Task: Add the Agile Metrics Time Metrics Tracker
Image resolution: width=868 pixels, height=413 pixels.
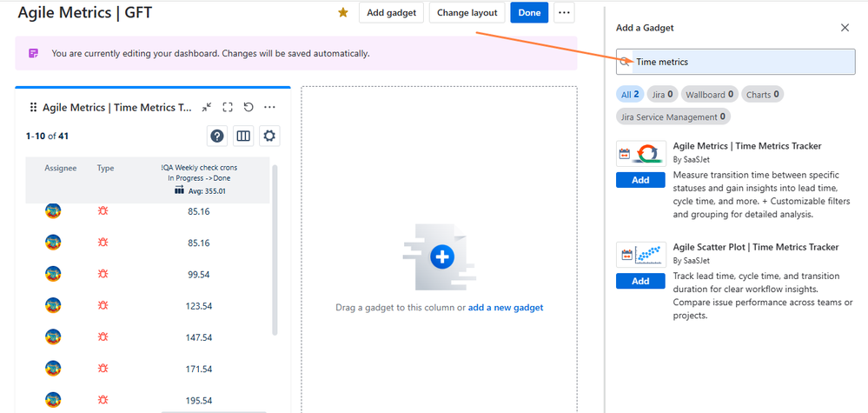Action: coord(640,180)
